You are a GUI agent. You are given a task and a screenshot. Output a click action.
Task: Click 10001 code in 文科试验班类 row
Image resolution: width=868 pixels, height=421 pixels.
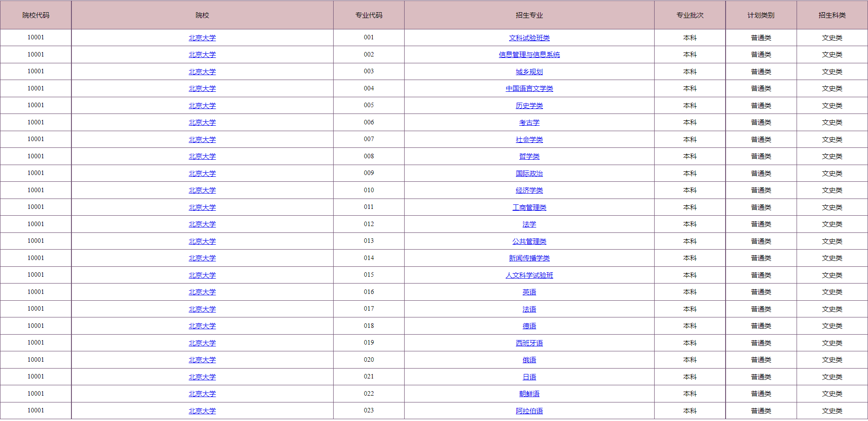coord(36,38)
